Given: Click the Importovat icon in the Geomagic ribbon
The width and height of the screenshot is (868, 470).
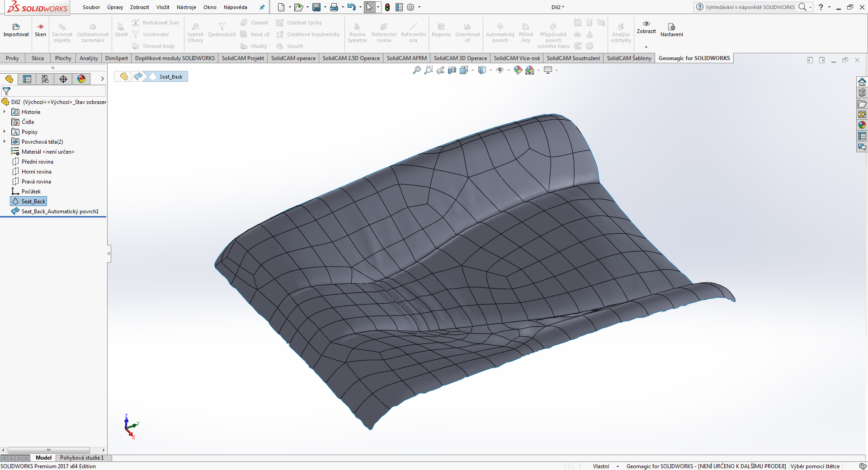Looking at the screenshot, I should [x=16, y=27].
